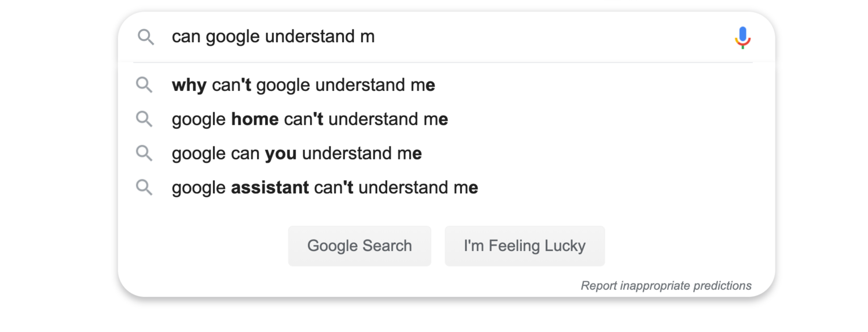This screenshot has height=332, width=868.
Task: Click the magnifier icon in the search box
Action: point(146,38)
